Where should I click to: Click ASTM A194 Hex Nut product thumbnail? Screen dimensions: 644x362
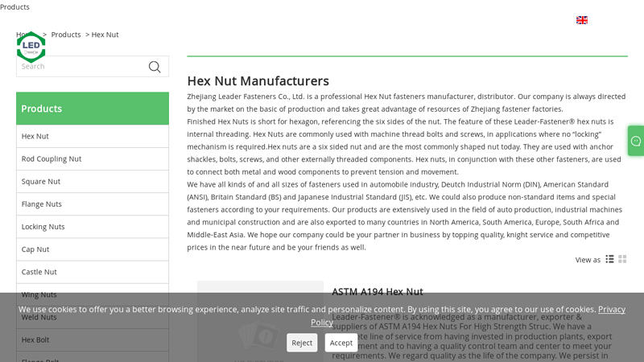[260, 321]
